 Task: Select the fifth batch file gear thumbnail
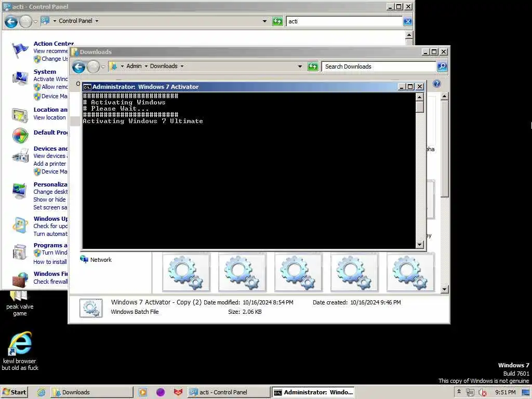[410, 272]
